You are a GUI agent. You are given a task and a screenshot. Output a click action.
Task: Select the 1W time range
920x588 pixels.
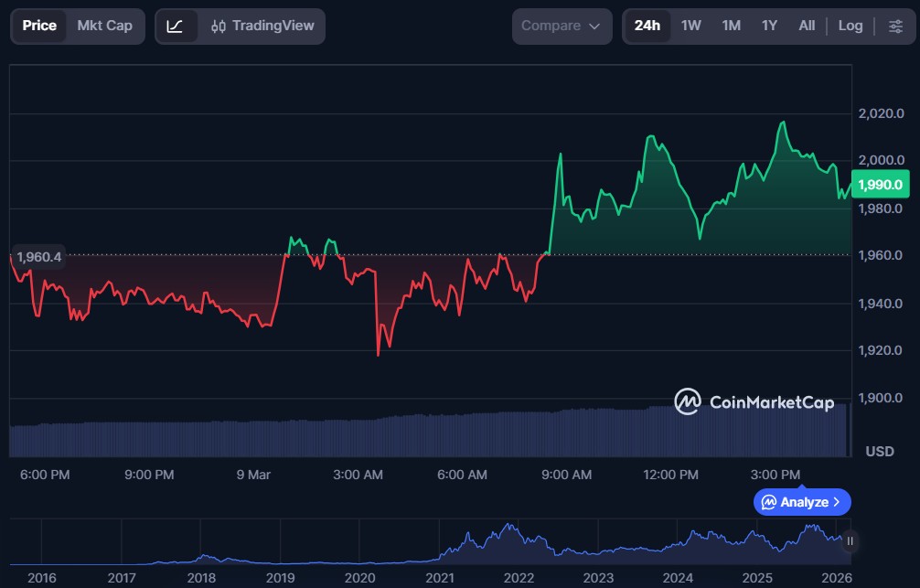coord(691,26)
